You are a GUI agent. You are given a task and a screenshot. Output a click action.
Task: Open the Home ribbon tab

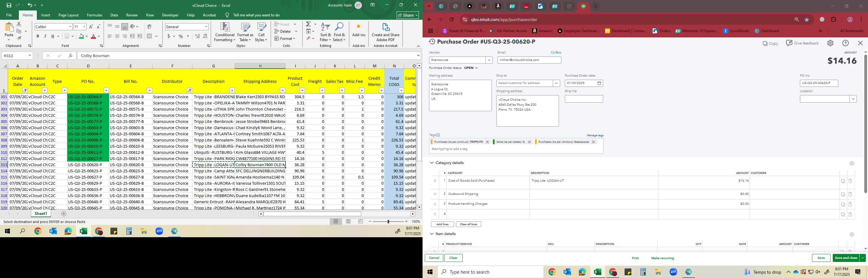click(x=28, y=15)
